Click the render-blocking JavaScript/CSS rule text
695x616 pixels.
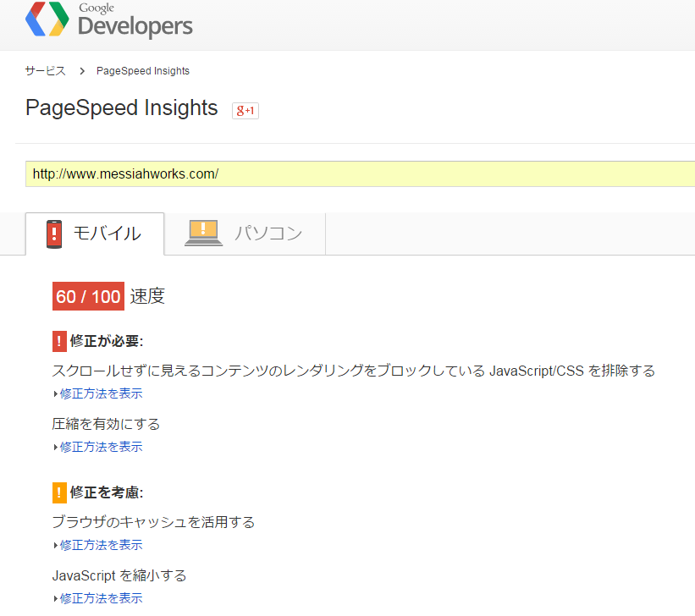click(x=354, y=371)
